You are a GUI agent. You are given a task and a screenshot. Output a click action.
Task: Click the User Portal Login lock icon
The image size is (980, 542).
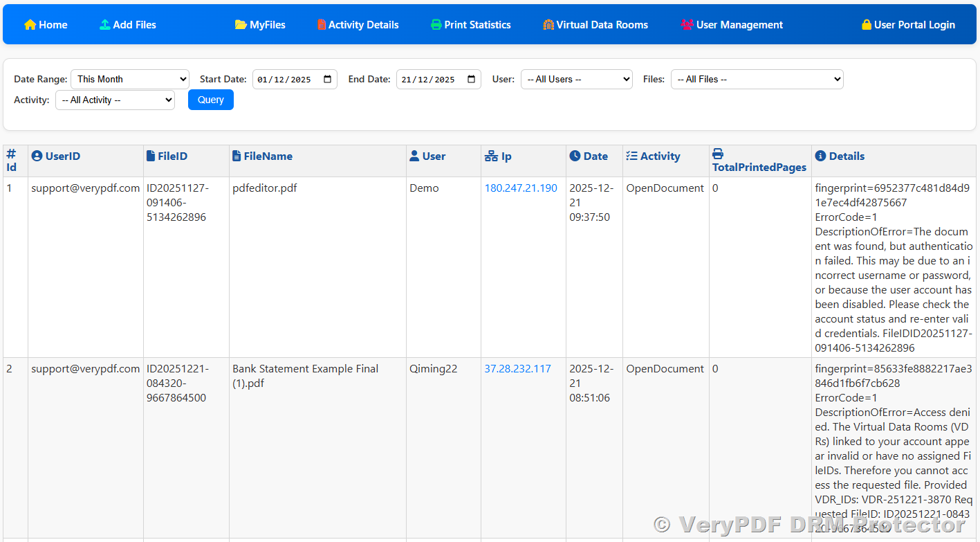click(x=867, y=25)
